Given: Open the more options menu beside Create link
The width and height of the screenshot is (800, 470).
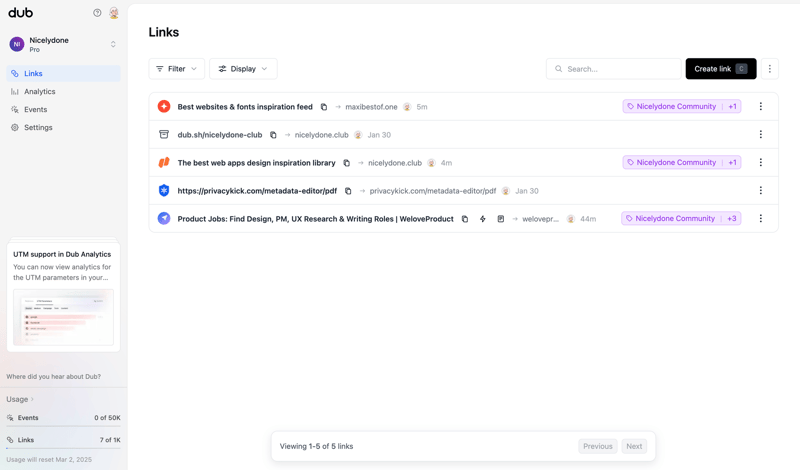Looking at the screenshot, I should 769,69.
